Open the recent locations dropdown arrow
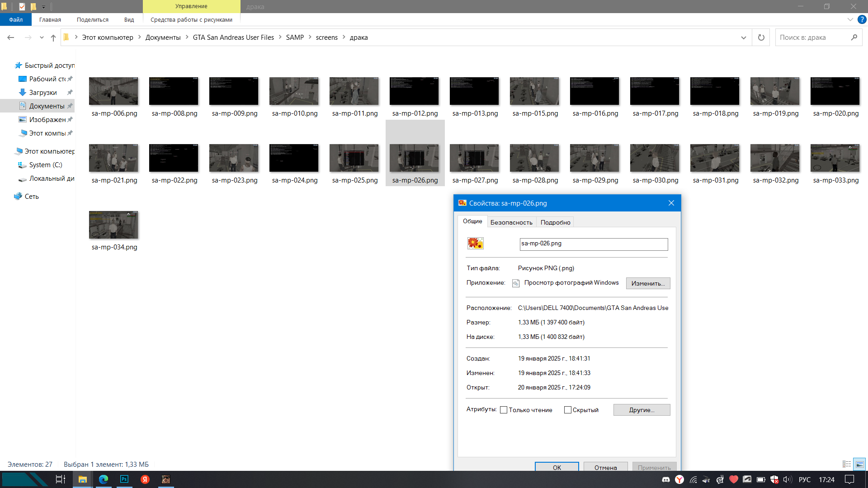Screen dimensions: 868x488 point(42,38)
